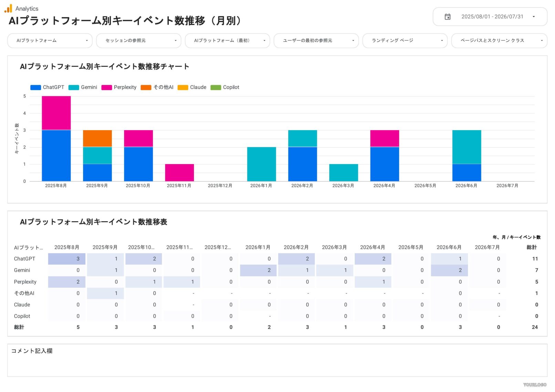Open the AIプラットフォーム（最初） filter dropdown

pyautogui.click(x=227, y=41)
